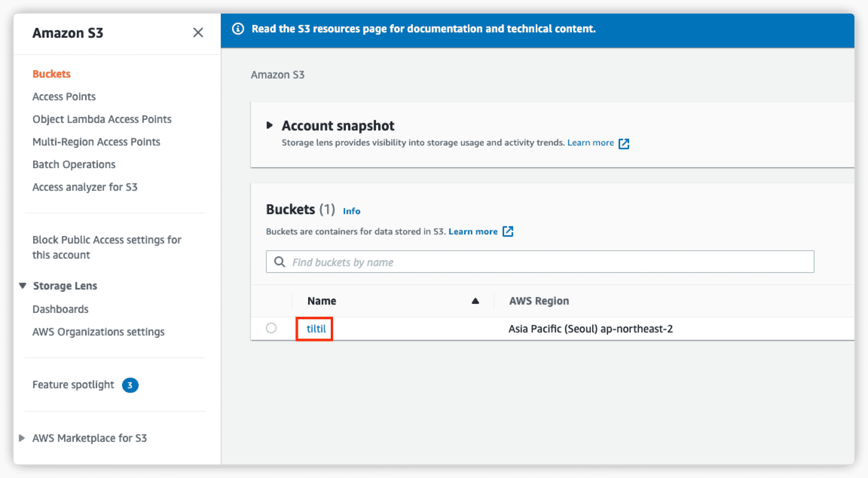Select the radio button for tiltil bucket
The width and height of the screenshot is (868, 478).
[271, 328]
